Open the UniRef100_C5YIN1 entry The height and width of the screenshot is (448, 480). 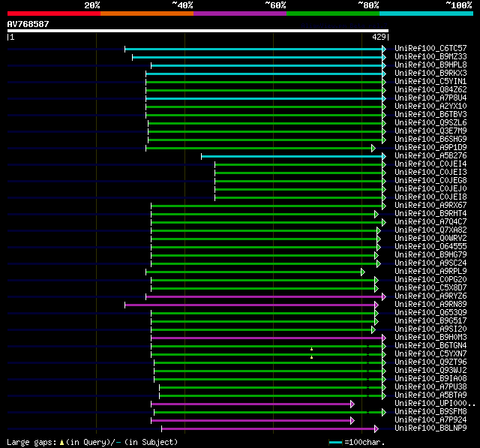[x=430, y=82]
